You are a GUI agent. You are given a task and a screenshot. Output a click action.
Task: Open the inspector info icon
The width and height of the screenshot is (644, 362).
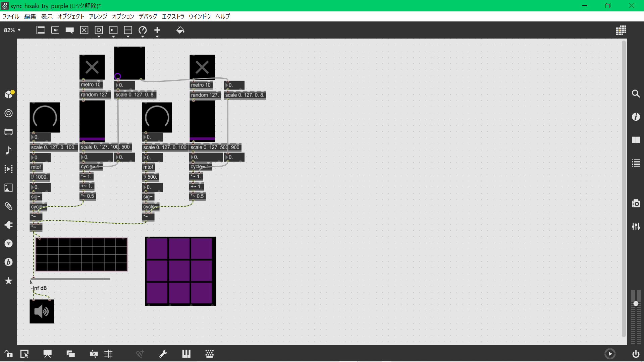(636, 117)
